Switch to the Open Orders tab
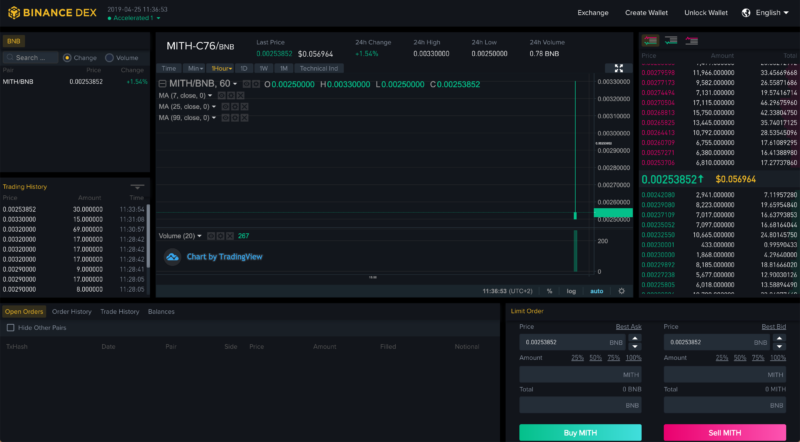The width and height of the screenshot is (800, 442). [x=24, y=311]
